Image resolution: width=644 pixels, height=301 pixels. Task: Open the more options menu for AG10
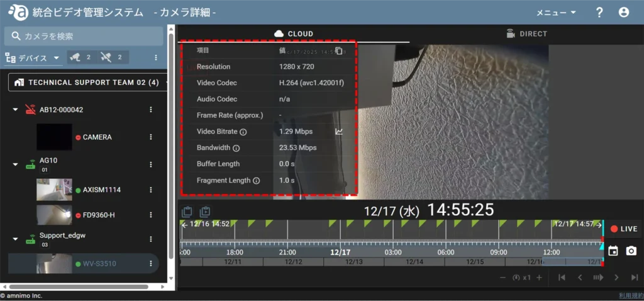click(151, 164)
